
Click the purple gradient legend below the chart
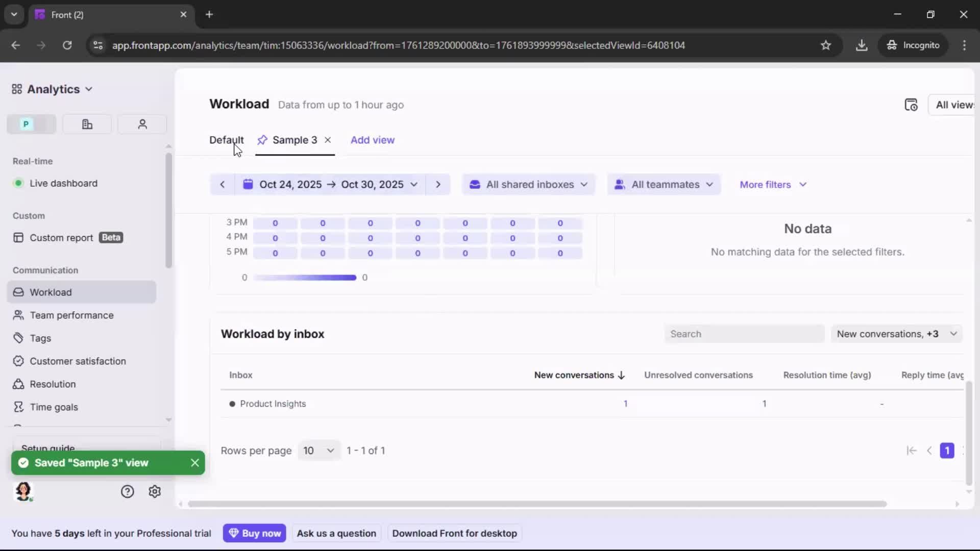[x=305, y=278]
